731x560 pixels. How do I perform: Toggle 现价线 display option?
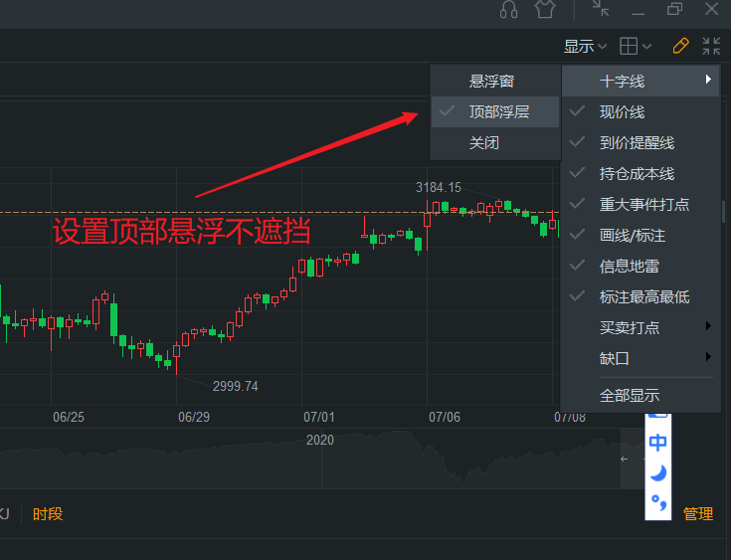click(640, 112)
